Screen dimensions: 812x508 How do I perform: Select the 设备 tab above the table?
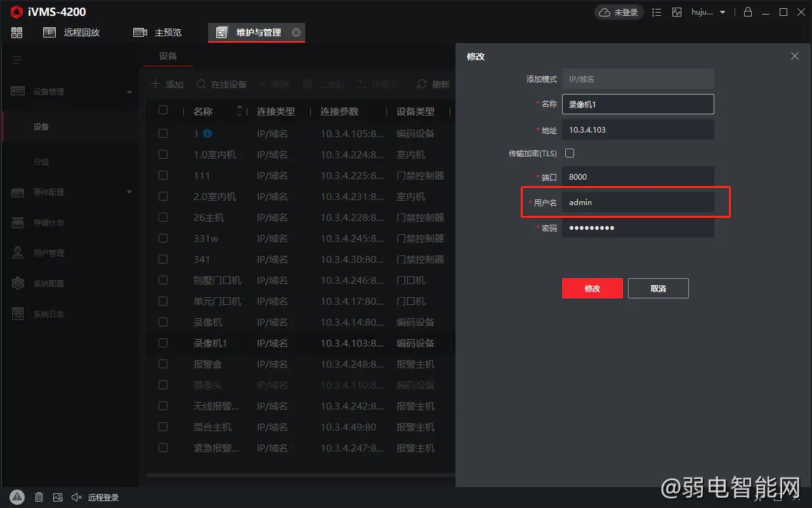(168, 56)
